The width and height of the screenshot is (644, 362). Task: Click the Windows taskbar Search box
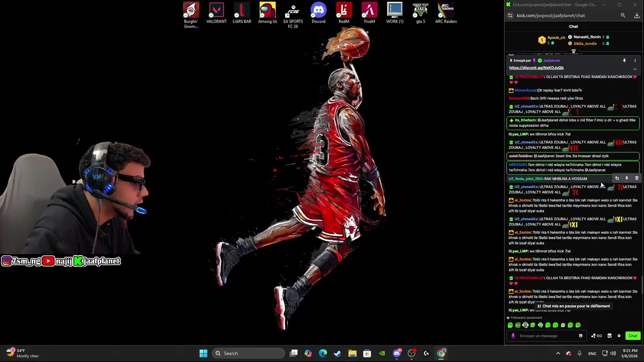point(249,353)
